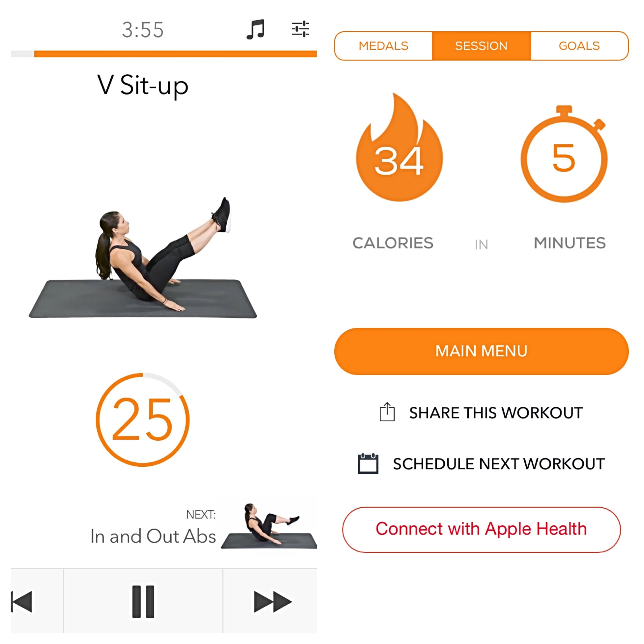
Task: Click Connect with Apple Health button
Action: point(481,527)
